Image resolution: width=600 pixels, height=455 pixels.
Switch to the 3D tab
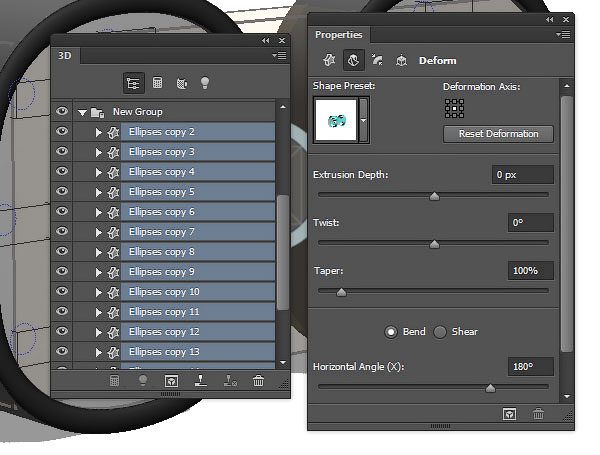point(65,56)
